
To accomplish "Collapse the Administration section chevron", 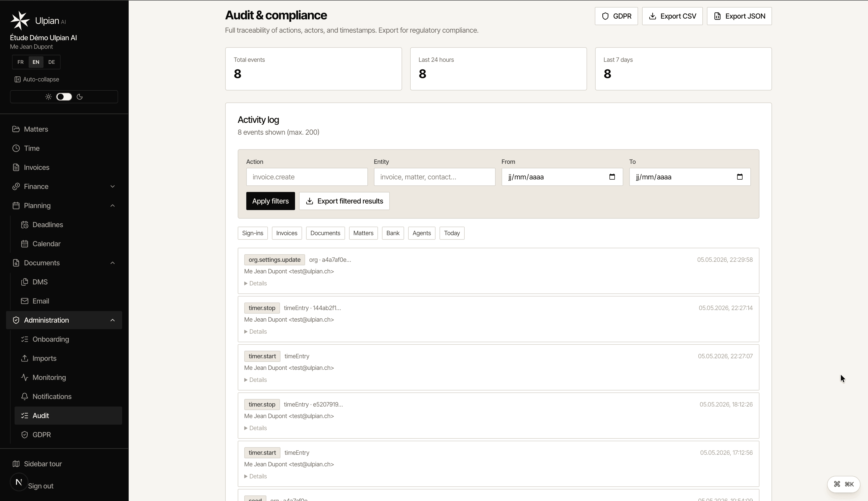I will (x=113, y=320).
